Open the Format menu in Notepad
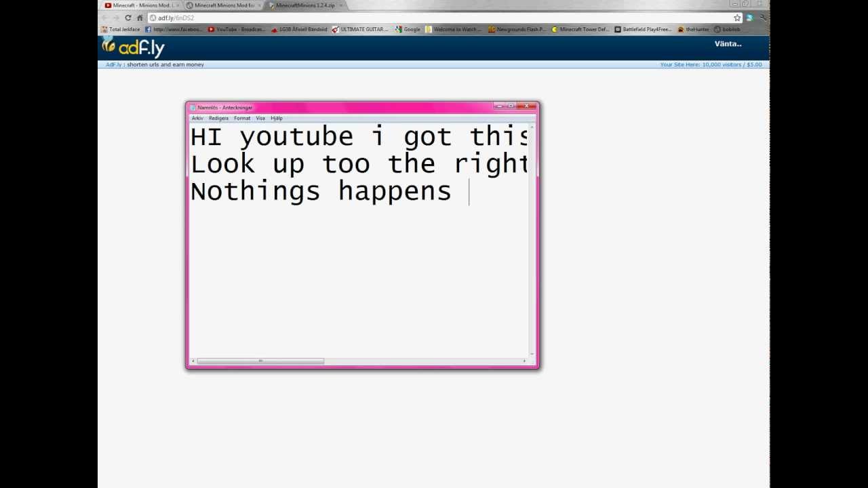This screenshot has height=488, width=868. tap(242, 118)
